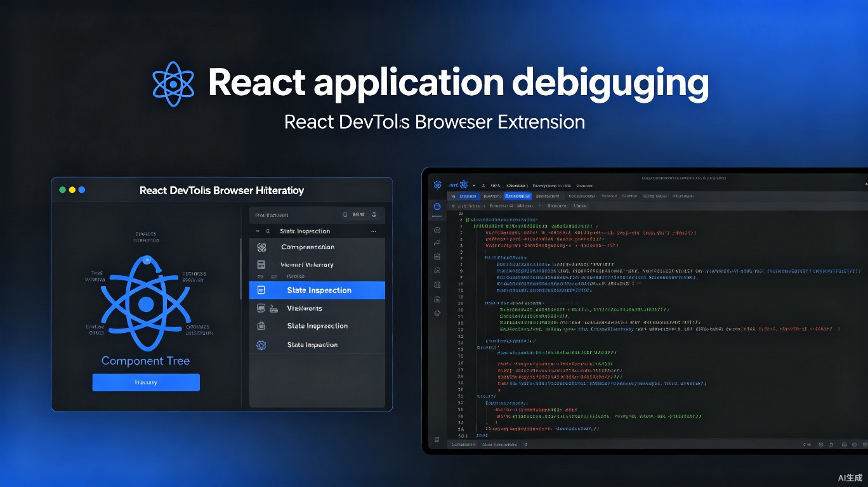This screenshot has width=868, height=487.
Task: Click the Component Tree label
Action: coord(146,361)
